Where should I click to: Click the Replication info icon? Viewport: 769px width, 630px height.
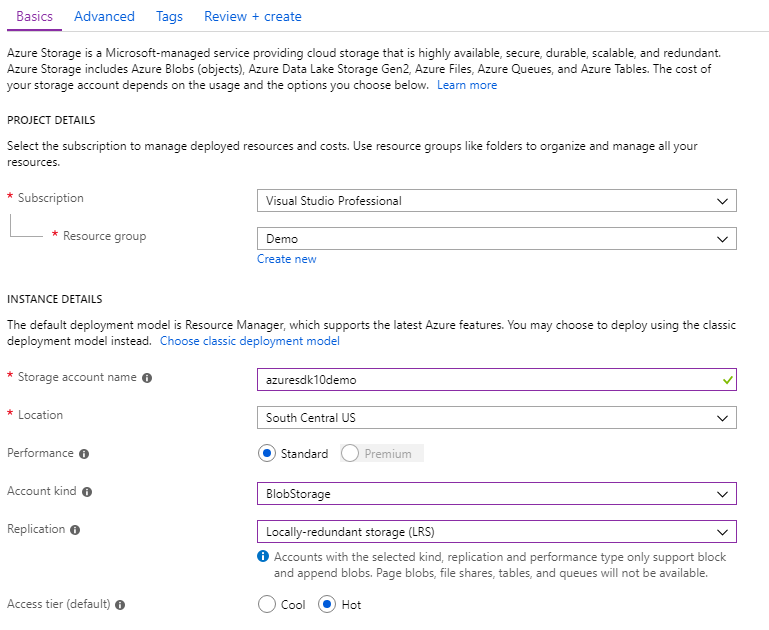[x=76, y=530]
